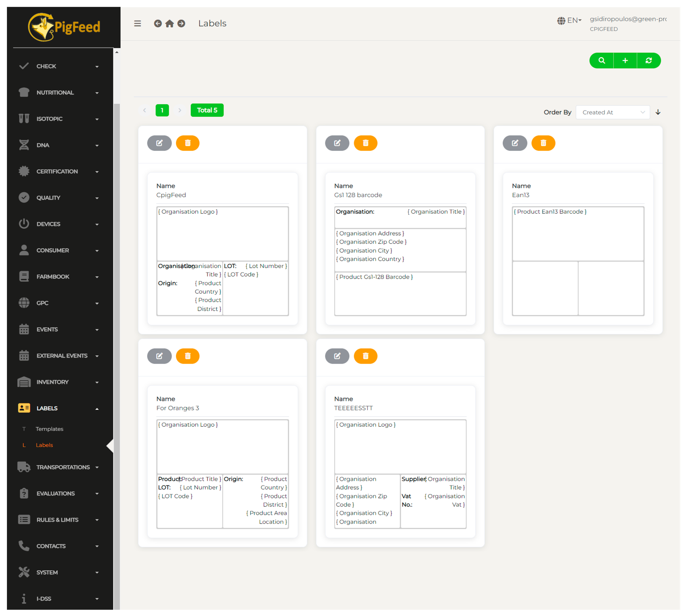Click the green refresh button

[x=648, y=61]
